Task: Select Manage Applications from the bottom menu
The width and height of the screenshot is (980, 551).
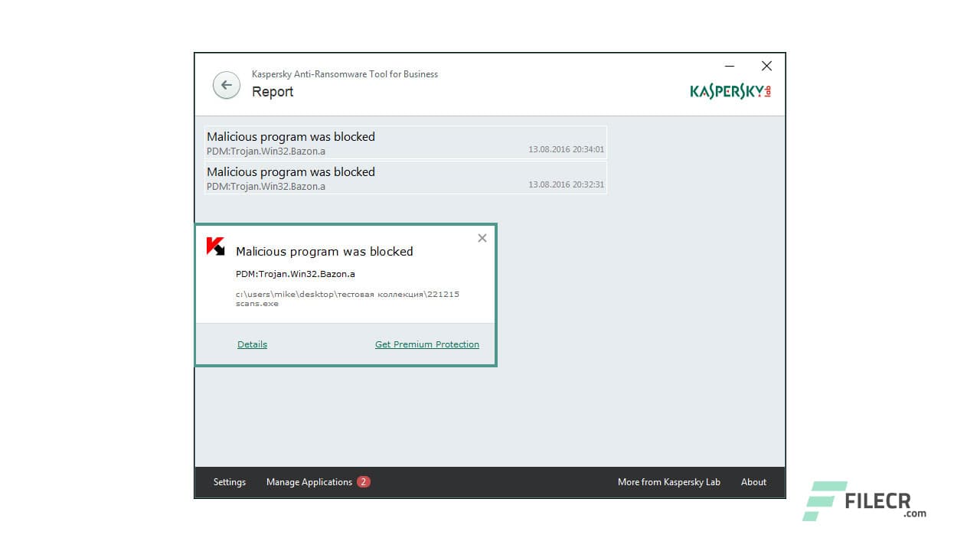Action: click(309, 481)
